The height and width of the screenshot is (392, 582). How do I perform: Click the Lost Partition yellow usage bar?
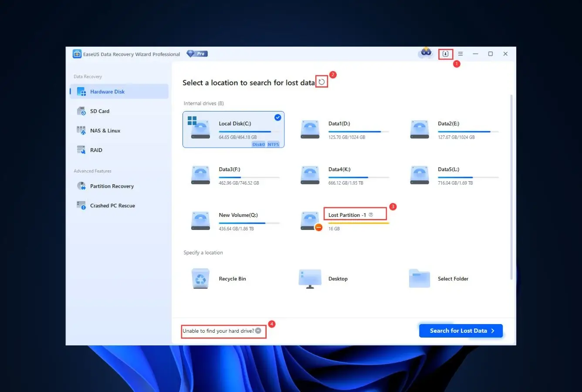[x=359, y=223]
